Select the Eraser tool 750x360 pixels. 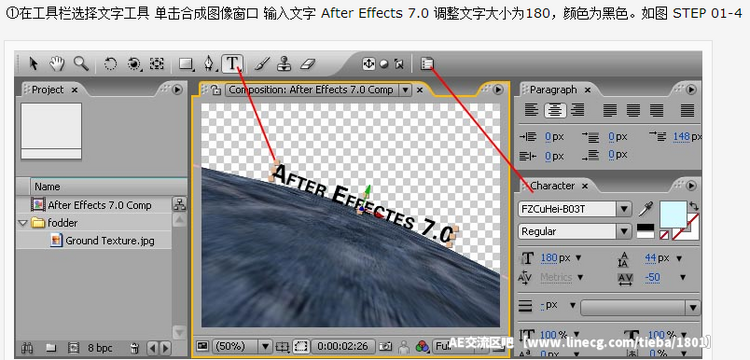(x=308, y=64)
